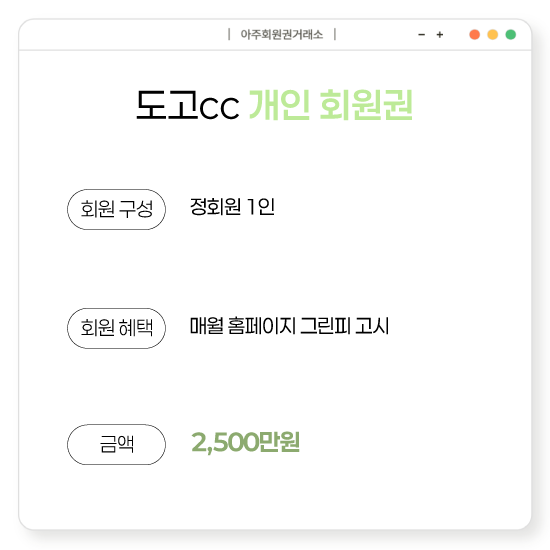550x550 pixels.
Task: Click the green circle window dot
Action: 511,35
